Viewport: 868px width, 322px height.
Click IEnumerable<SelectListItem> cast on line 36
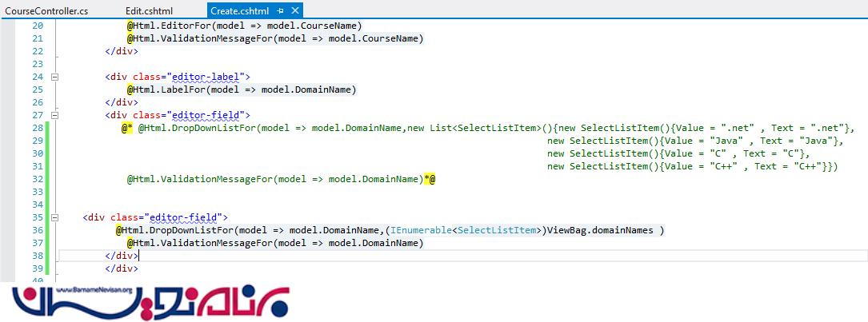(x=465, y=230)
